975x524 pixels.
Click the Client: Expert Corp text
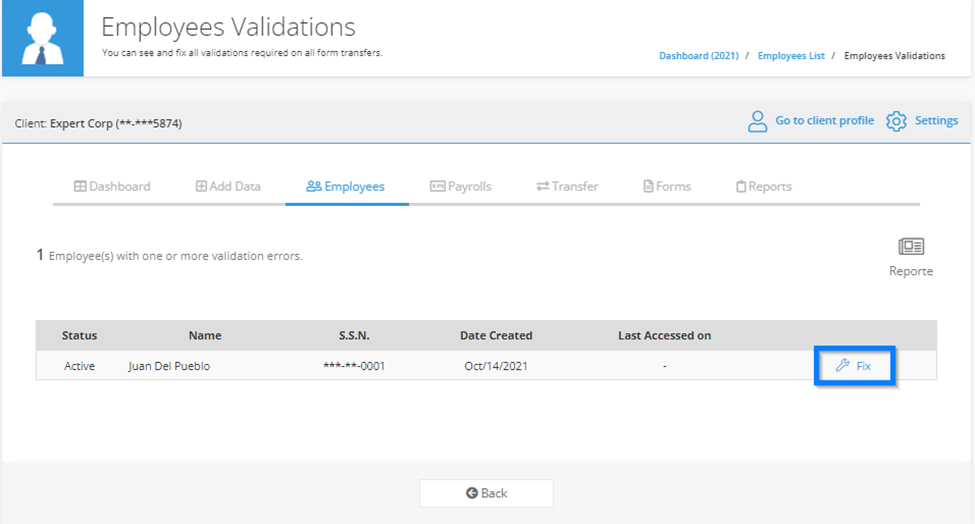point(98,123)
